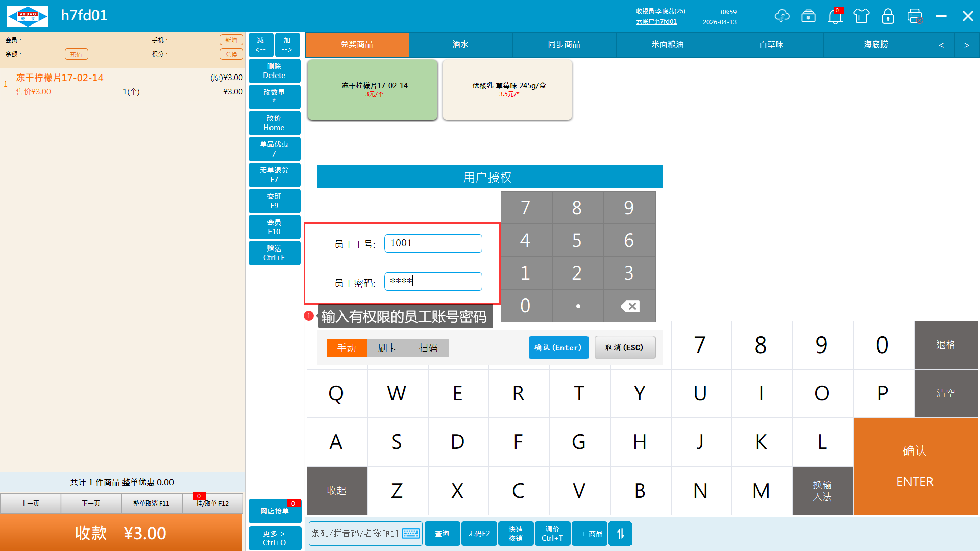Click the printer status icon
This screenshot has width=980, height=551.
(915, 16)
